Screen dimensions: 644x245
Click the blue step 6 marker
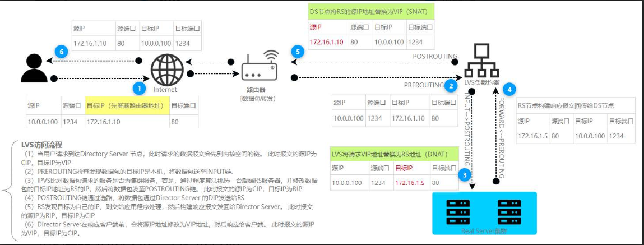point(62,51)
